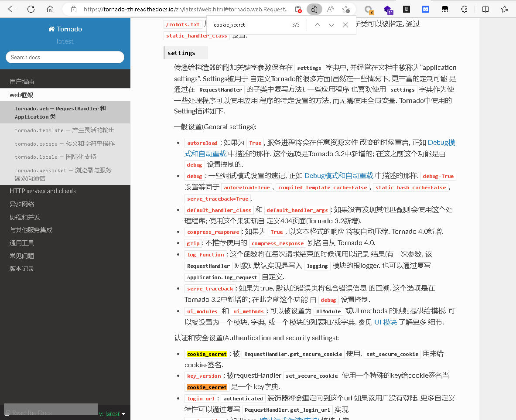The image size is (516, 420).
Task: Follow Debug模式 link in autoreload item
Action: point(441,143)
